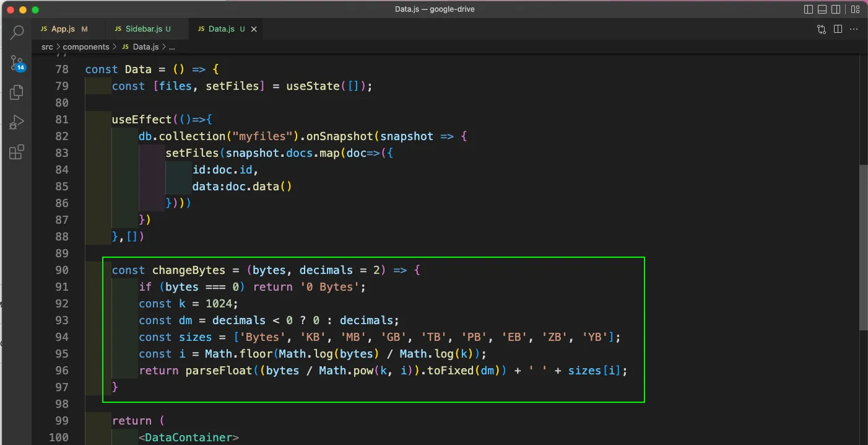Open the Search view in activity bar

[17, 32]
